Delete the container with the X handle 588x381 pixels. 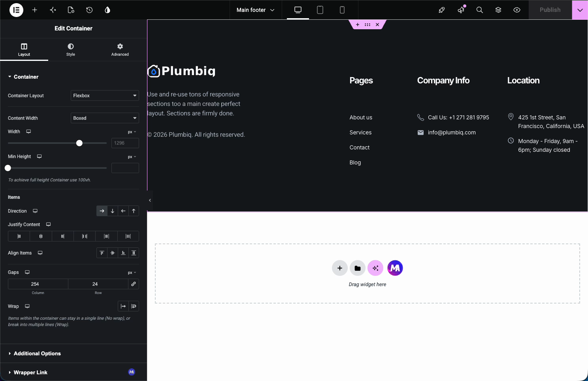click(x=377, y=25)
